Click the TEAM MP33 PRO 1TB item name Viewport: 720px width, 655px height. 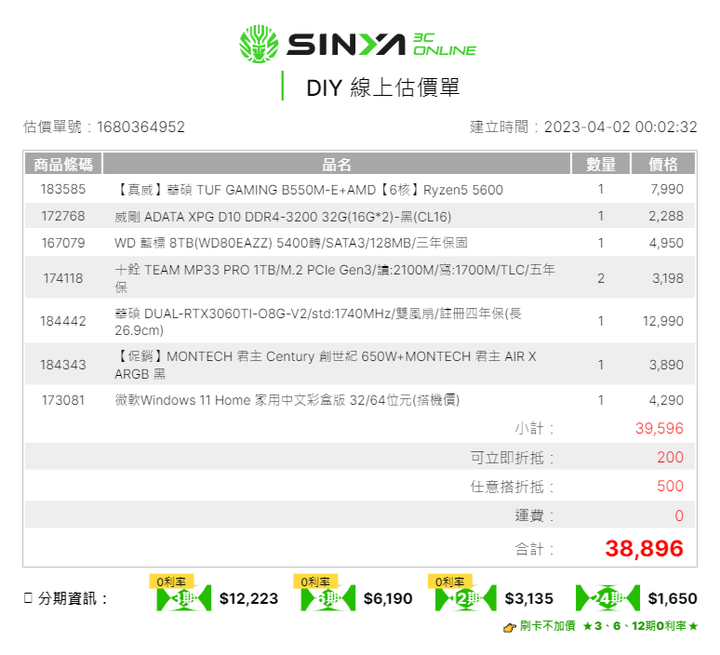[335, 278]
